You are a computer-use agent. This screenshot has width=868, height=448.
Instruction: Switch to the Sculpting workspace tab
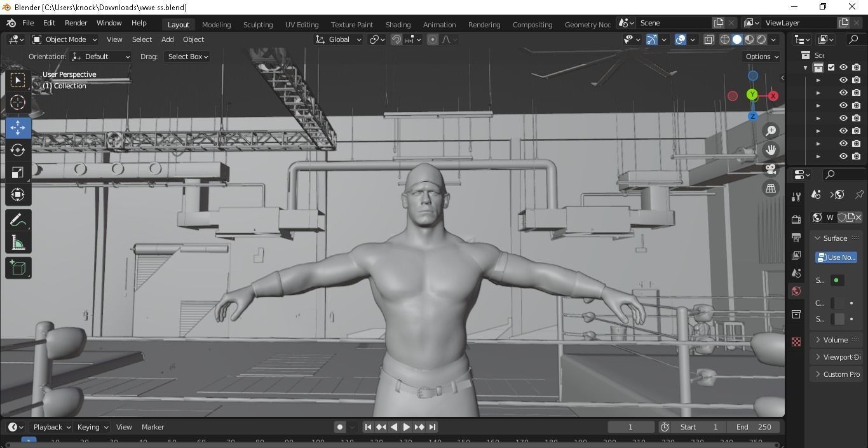coord(258,25)
